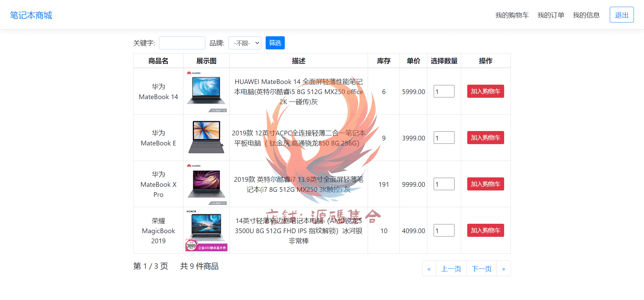644x300 pixels.
Task: Open the 华为 MateBook X Pro product thumbnail
Action: point(206,184)
